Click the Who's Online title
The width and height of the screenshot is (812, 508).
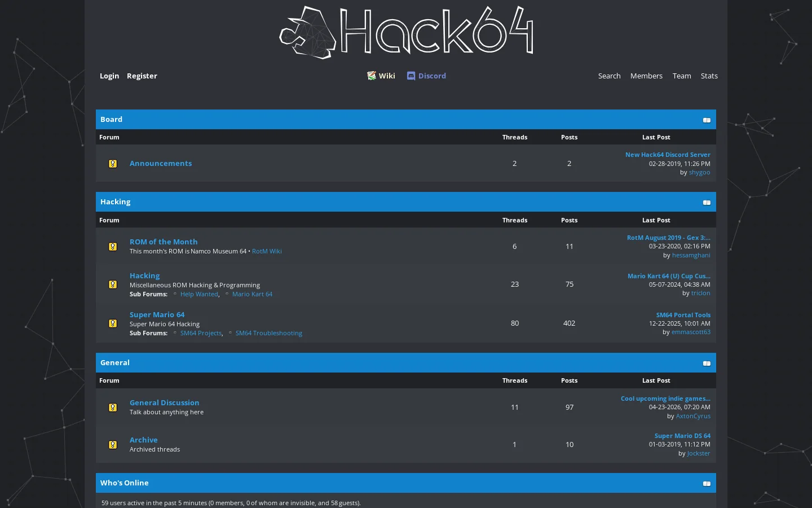125,483
